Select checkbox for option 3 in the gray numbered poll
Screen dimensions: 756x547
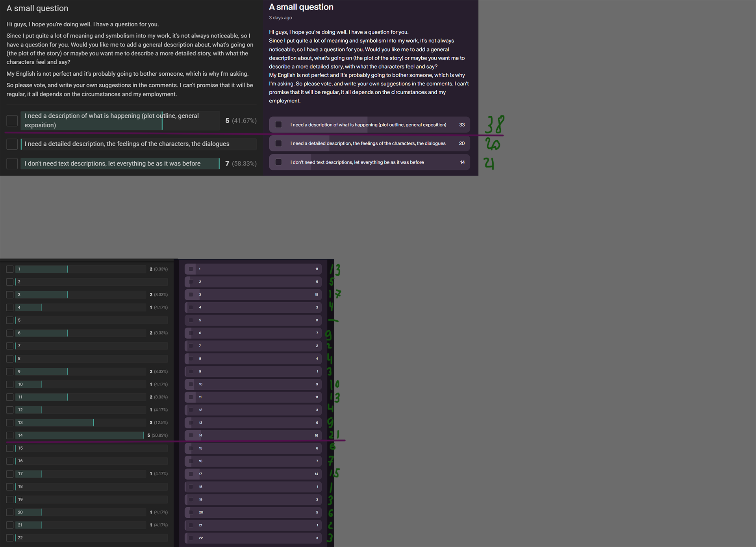[10, 295]
